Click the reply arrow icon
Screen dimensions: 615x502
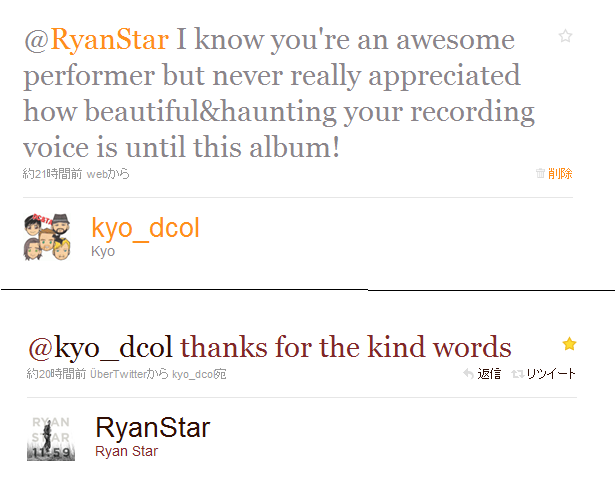468,374
